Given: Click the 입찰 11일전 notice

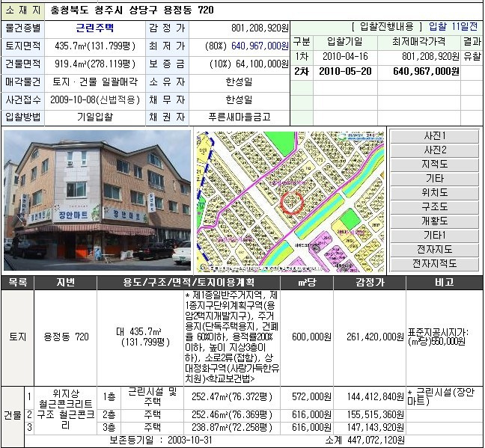Looking at the screenshot, I should [x=453, y=27].
